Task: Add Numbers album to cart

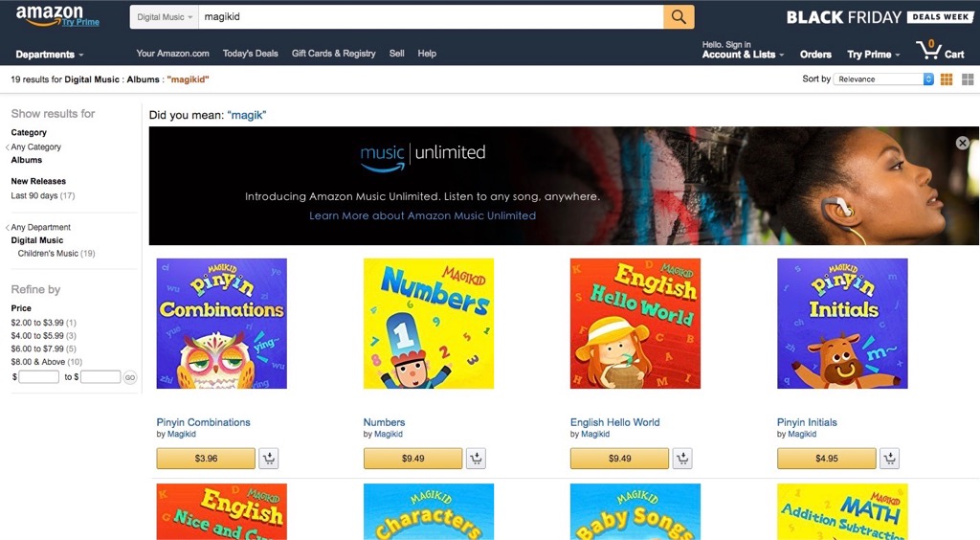Action: [476, 458]
